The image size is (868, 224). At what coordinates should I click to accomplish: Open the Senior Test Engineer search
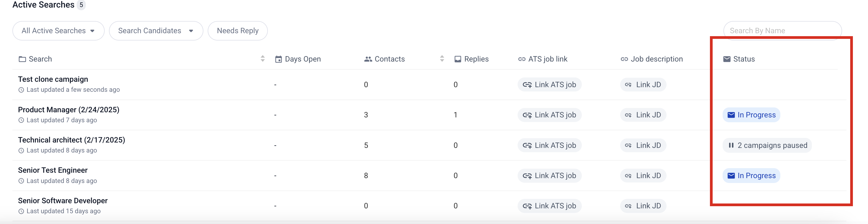point(53,170)
